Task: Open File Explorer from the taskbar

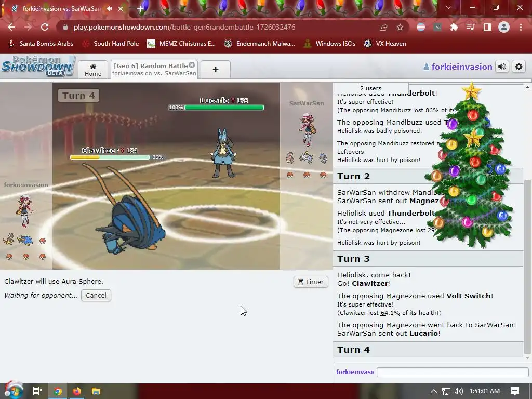Action: click(96, 391)
